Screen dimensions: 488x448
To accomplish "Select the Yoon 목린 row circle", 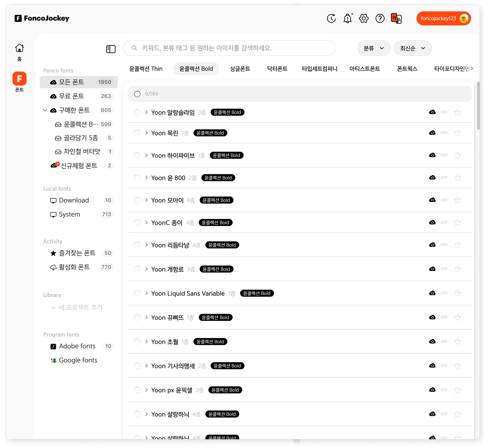I will pyautogui.click(x=137, y=133).
